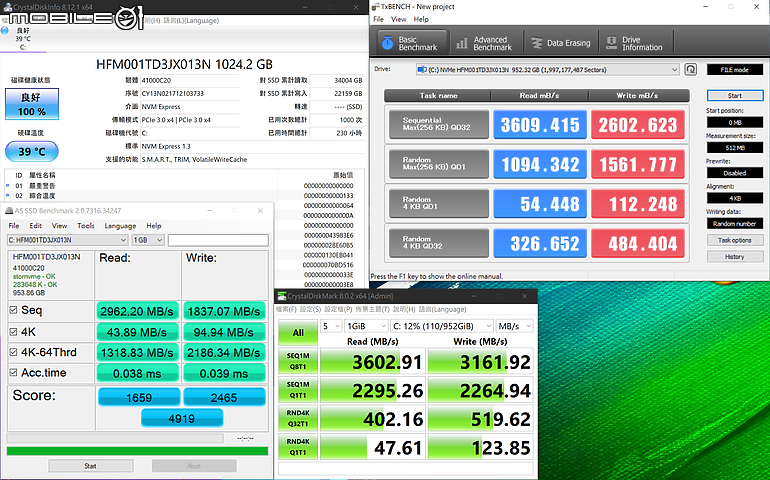Open AS SSD Language menu

pyautogui.click(x=120, y=226)
